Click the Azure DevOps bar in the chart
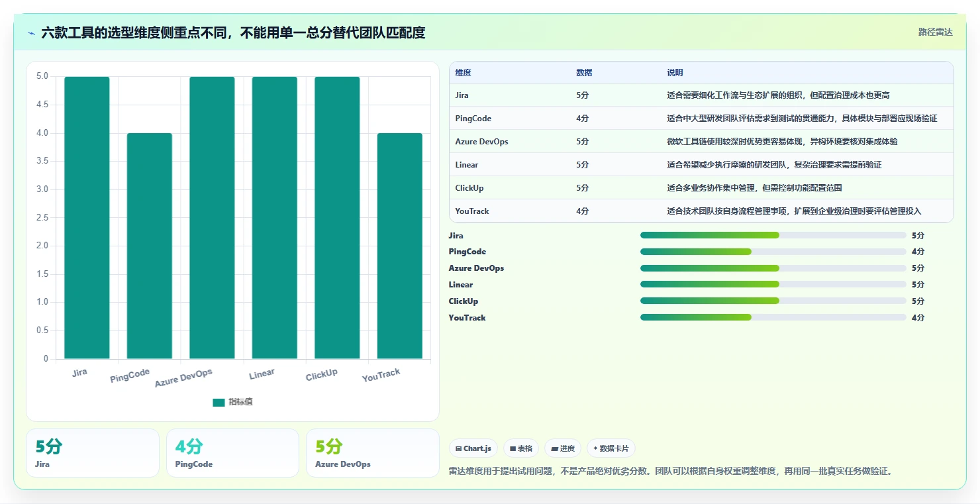This screenshot has width=980, height=504. click(x=212, y=217)
